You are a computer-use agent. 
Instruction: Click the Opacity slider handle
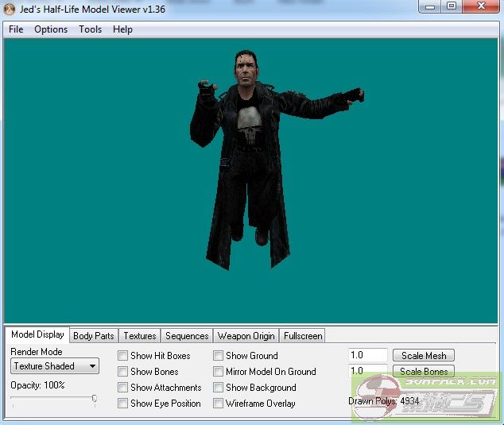pyautogui.click(x=94, y=398)
